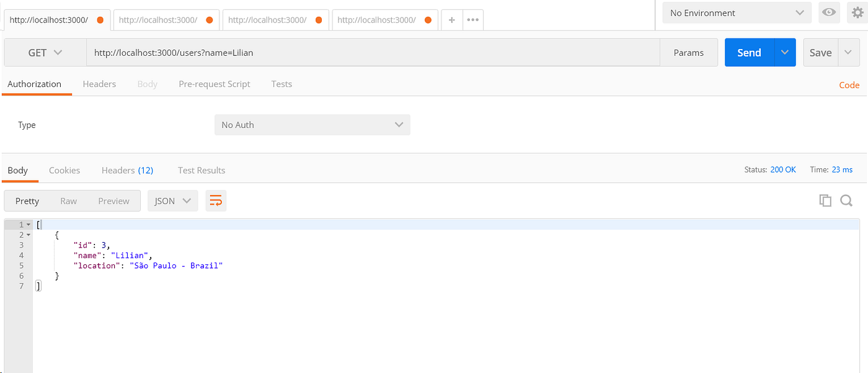Show more open tabs via the ellipsis icon
This screenshot has height=373, width=868.
pyautogui.click(x=472, y=20)
